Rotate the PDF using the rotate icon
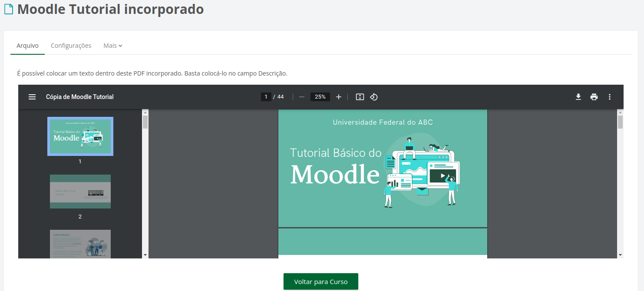644x291 pixels. (x=374, y=96)
